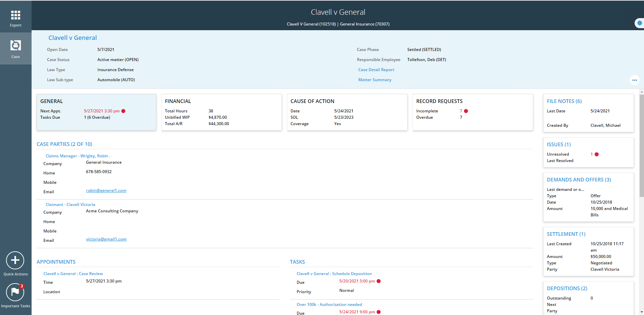
Task: Select the CAUSE OF ACTION card
Action: (x=312, y=101)
